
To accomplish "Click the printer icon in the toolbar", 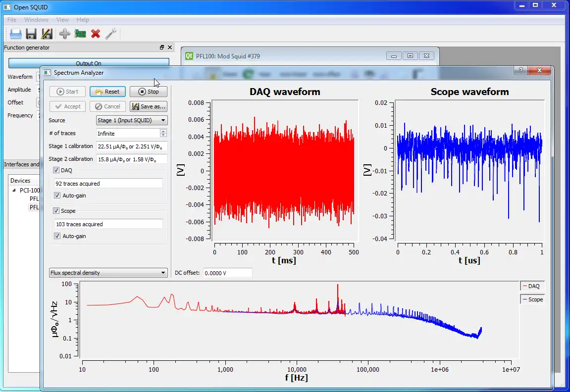I will [x=15, y=34].
